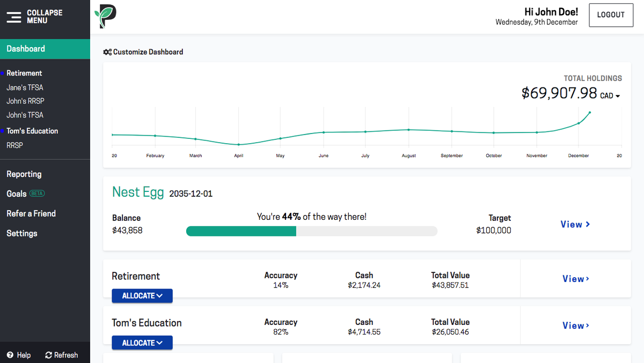Viewport: 644px width, 363px height.
Task: Click the LOGOUT button
Action: 611,15
